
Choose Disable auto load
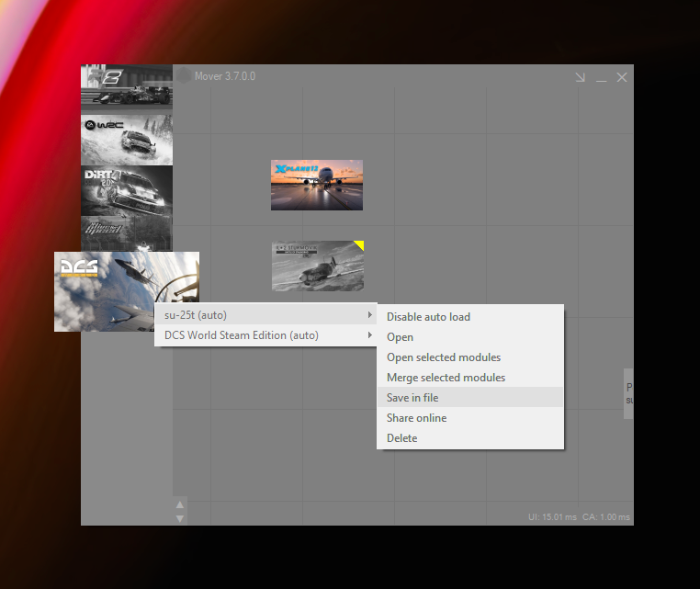coord(428,317)
